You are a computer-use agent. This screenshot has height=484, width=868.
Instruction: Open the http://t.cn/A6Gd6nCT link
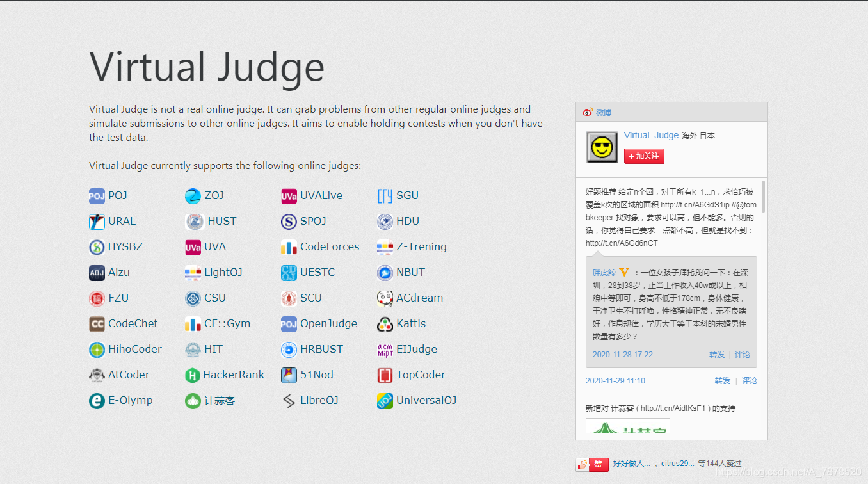[x=622, y=243]
